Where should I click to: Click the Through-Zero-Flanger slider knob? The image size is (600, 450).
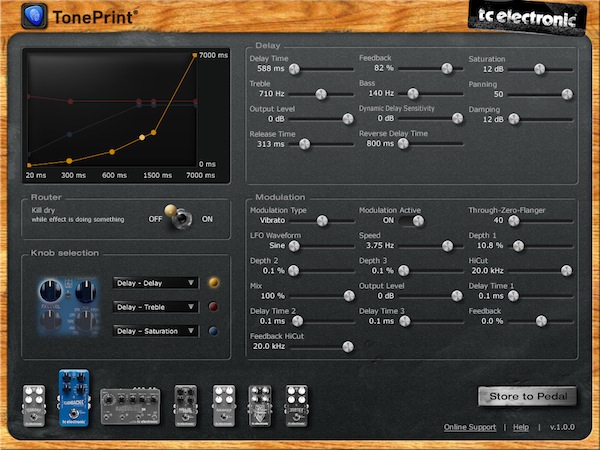click(x=514, y=221)
